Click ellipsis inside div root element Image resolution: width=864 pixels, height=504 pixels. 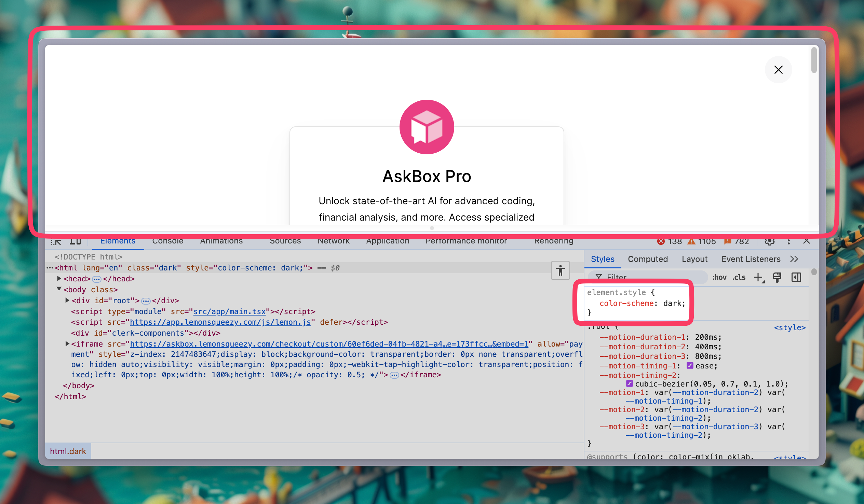146,301
